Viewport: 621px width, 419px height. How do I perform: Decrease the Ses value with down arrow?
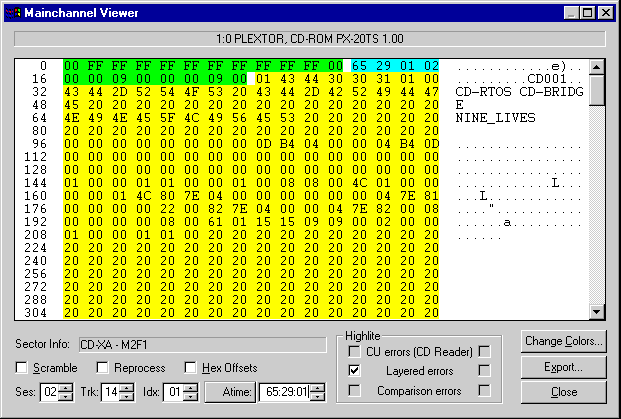(x=65, y=396)
